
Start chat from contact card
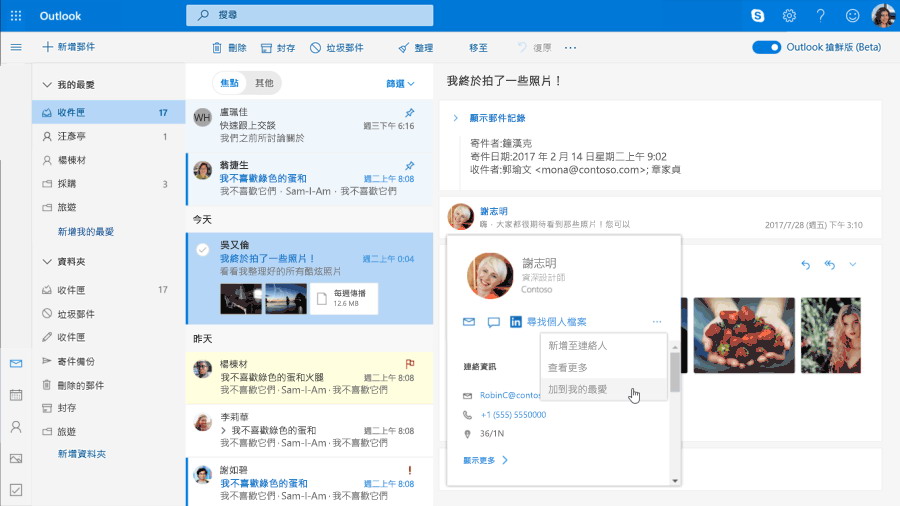coord(493,322)
